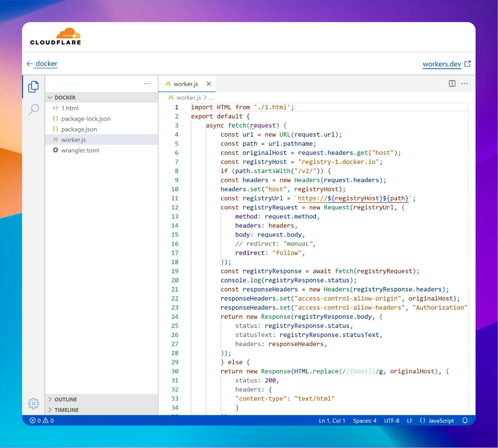Expand the TIMELINE section
This screenshot has width=498, height=448.
pyautogui.click(x=101, y=410)
